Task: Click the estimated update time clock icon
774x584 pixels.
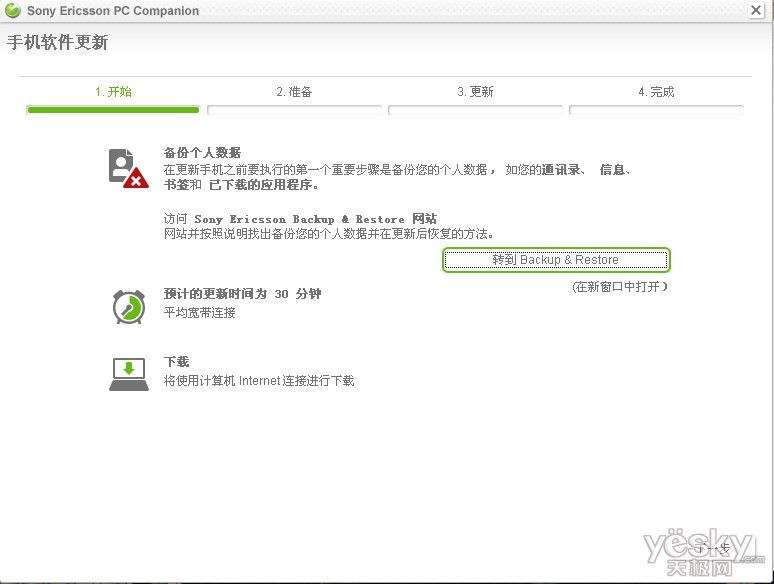Action: pyautogui.click(x=129, y=307)
